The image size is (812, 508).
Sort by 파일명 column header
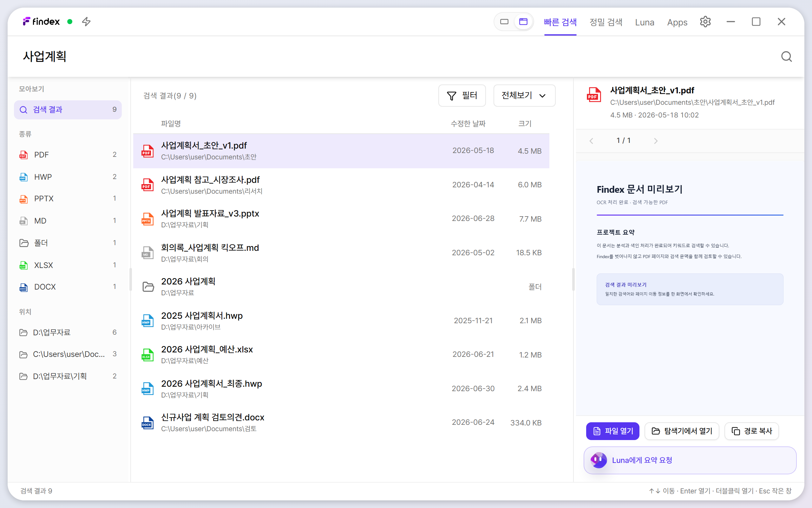pyautogui.click(x=171, y=124)
